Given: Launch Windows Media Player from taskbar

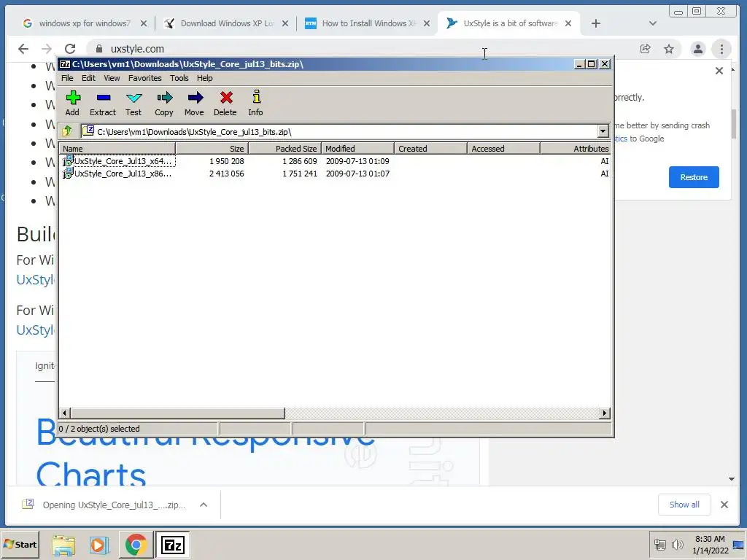Looking at the screenshot, I should coord(99,545).
